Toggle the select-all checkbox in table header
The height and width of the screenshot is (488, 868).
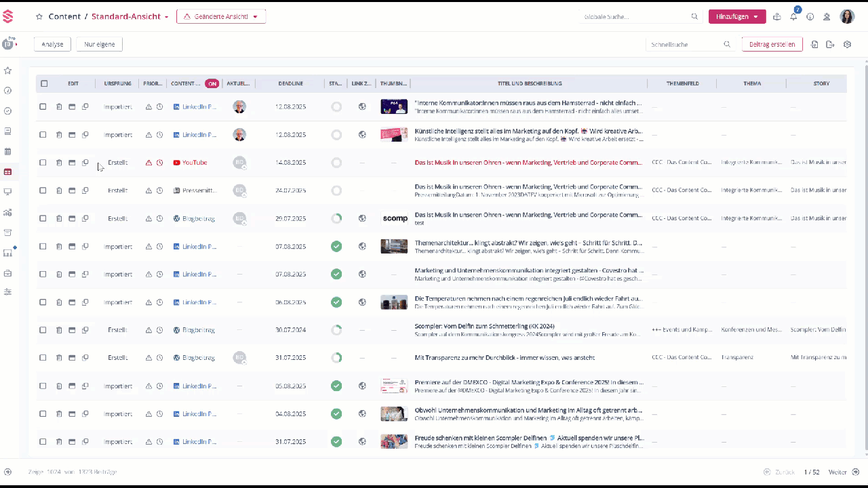[x=44, y=83]
